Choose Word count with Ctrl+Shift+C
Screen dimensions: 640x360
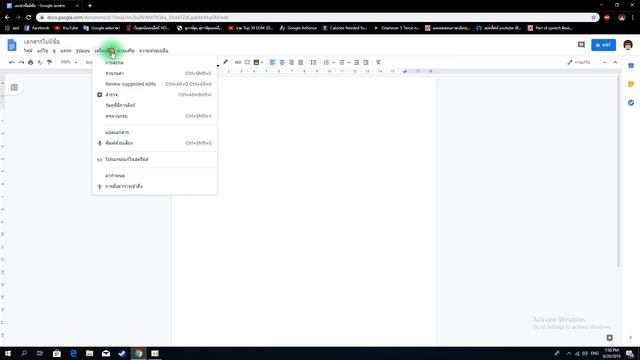[x=154, y=73]
